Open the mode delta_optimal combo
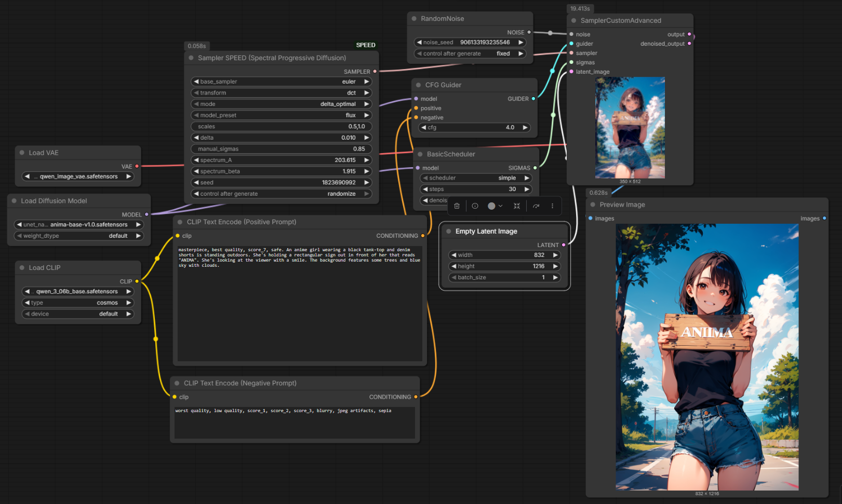Screen dimensions: 842x504 coord(281,104)
